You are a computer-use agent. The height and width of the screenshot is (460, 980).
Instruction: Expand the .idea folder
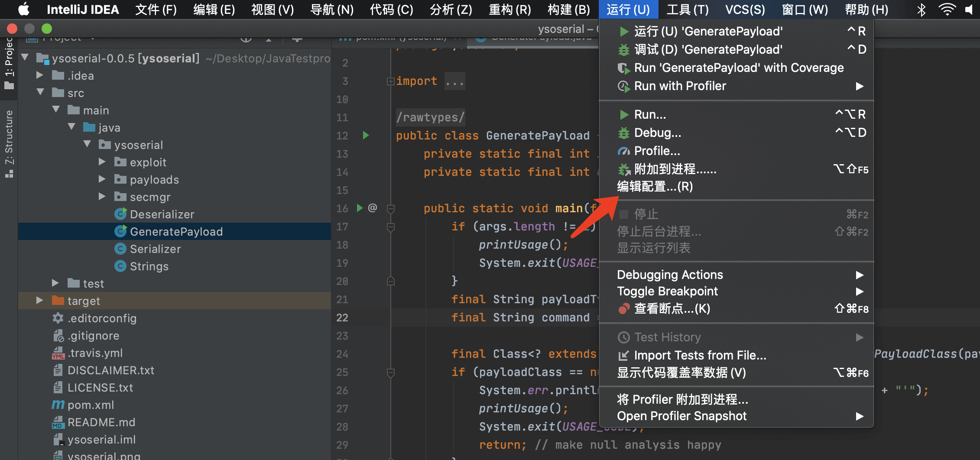pyautogui.click(x=40, y=75)
